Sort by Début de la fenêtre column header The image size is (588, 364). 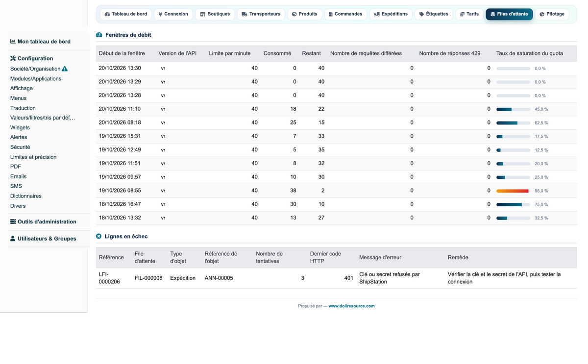pos(122,53)
